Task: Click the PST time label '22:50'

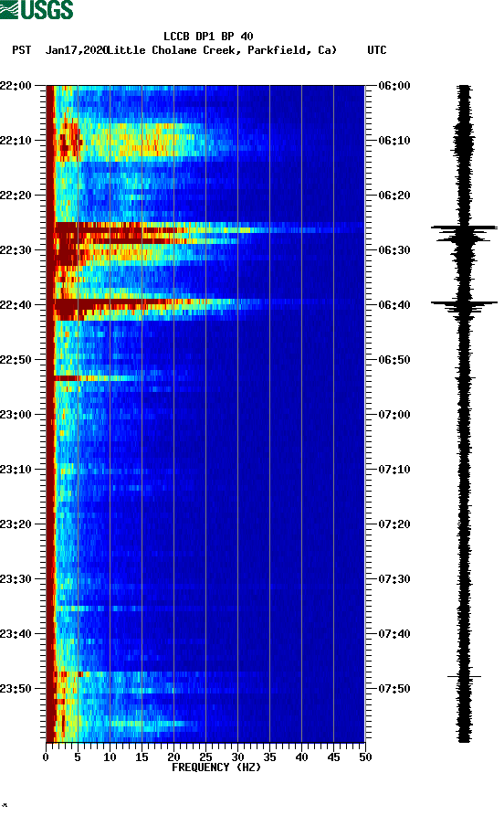Action: pos(16,360)
